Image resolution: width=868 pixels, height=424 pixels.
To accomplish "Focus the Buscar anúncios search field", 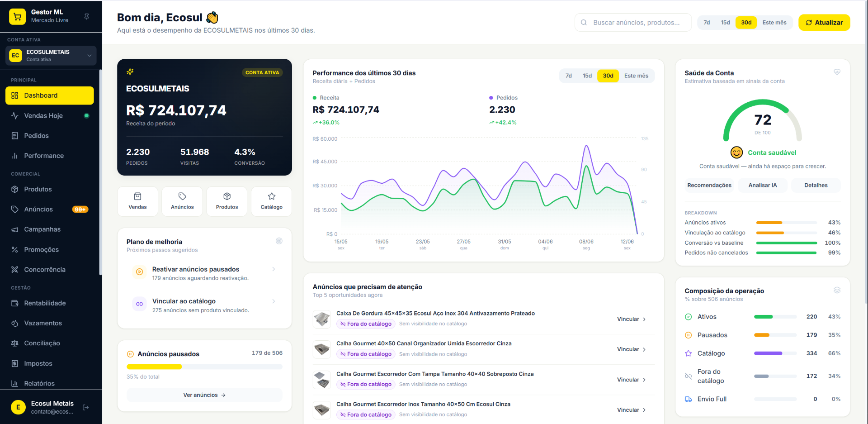I will pyautogui.click(x=633, y=23).
